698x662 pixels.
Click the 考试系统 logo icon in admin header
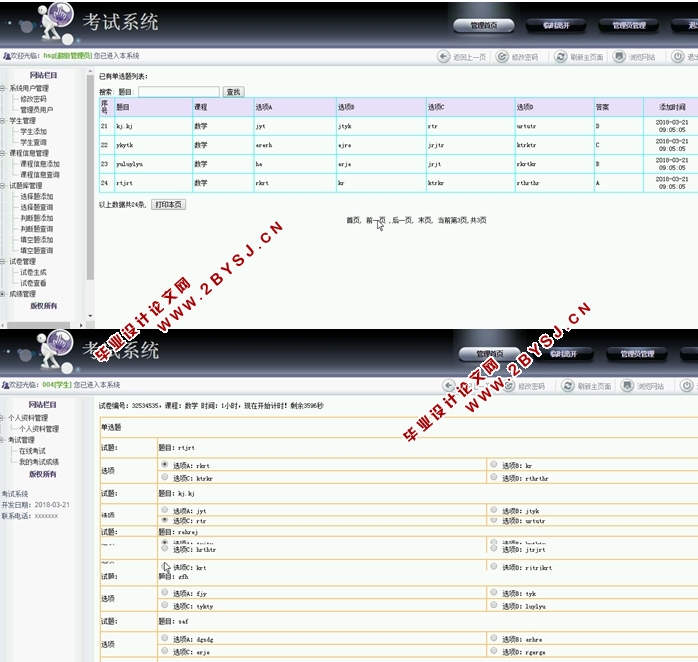(x=60, y=18)
